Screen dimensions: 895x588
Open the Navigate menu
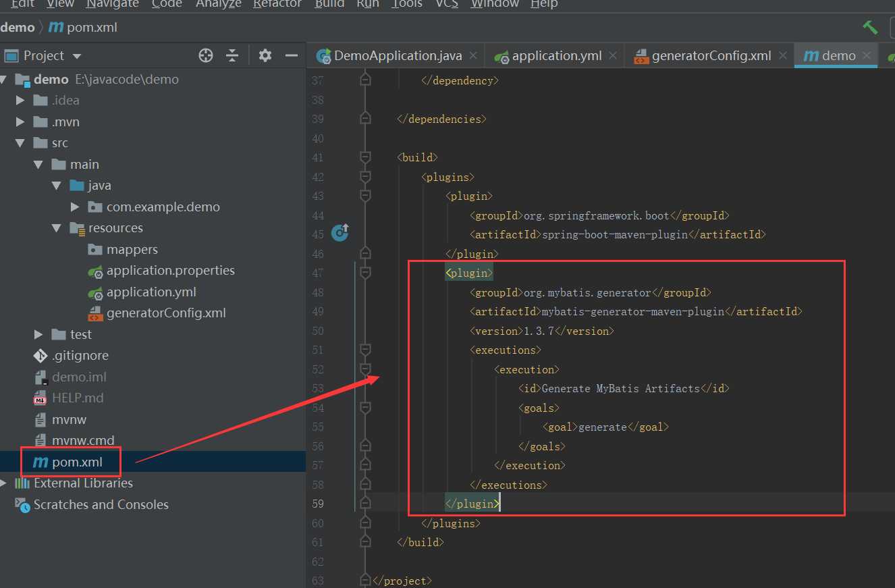coord(113,4)
